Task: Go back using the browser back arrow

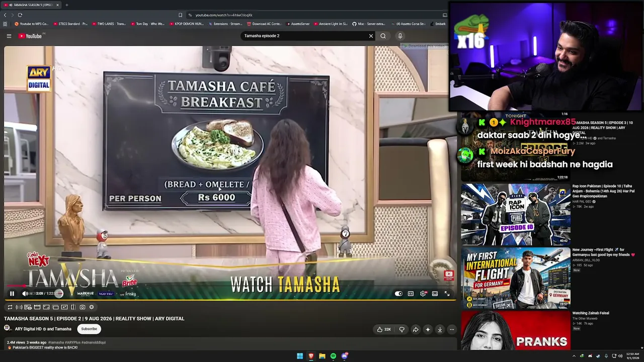Action: [6, 15]
